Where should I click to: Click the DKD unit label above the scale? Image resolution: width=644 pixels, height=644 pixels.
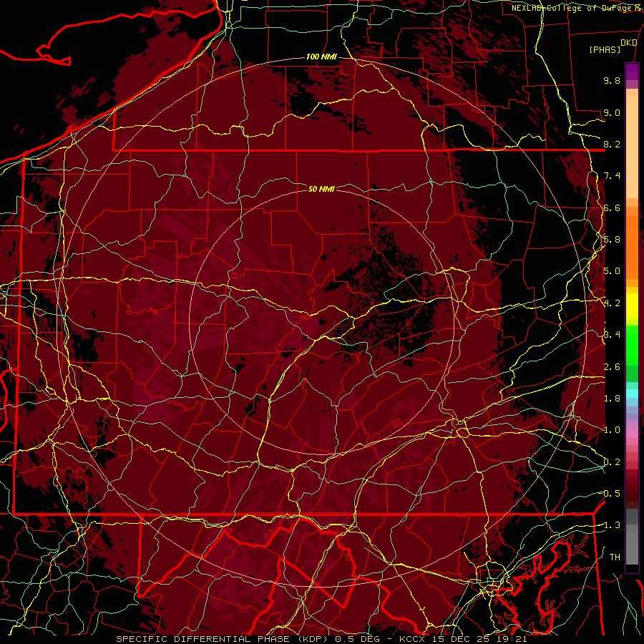point(628,43)
